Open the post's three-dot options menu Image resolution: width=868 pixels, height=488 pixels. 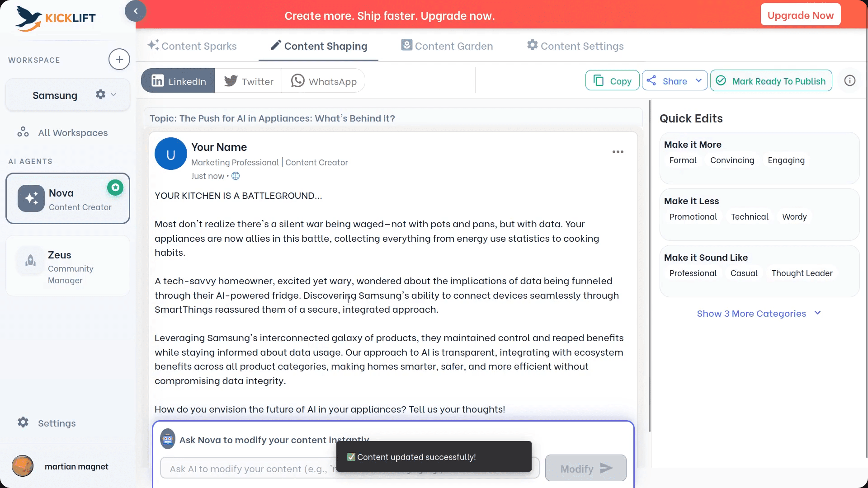(x=618, y=152)
